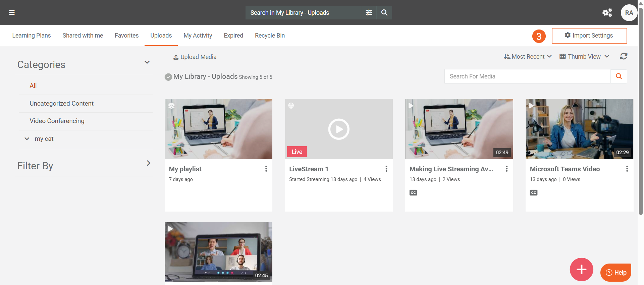The height and width of the screenshot is (285, 644).
Task: Open options menu for Microsoft Teams Video
Action: (627, 169)
